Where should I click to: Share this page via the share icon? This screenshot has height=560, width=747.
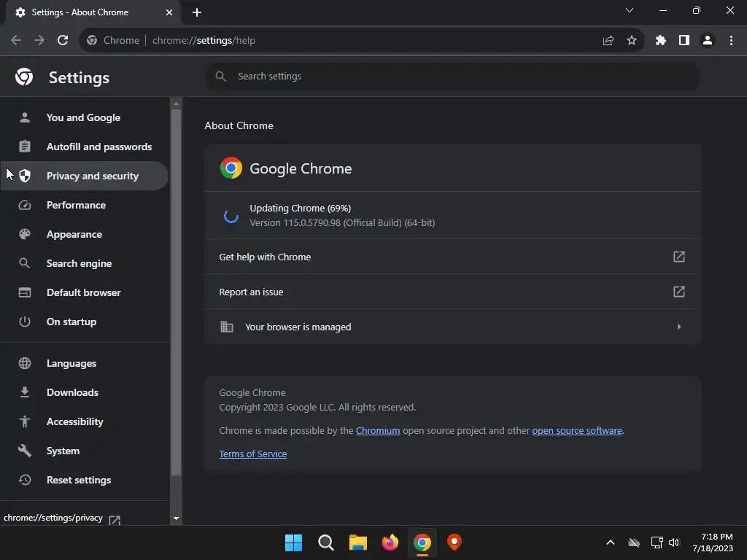608,41
